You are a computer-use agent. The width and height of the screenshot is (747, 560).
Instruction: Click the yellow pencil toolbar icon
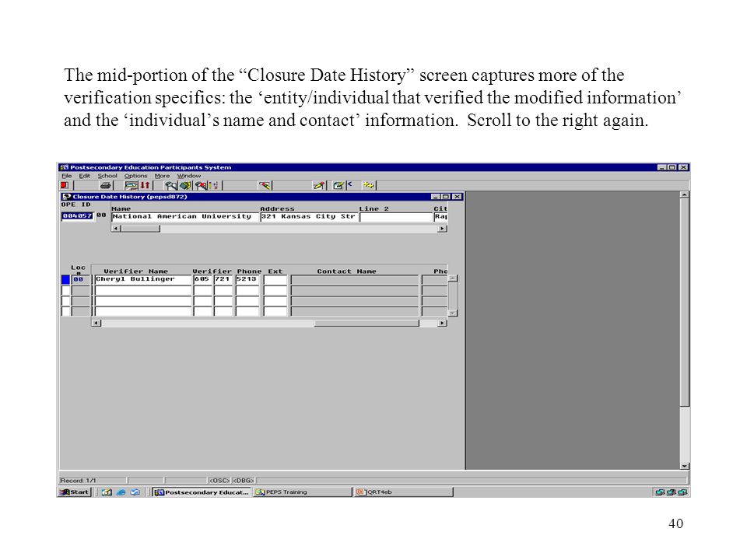coord(319,185)
